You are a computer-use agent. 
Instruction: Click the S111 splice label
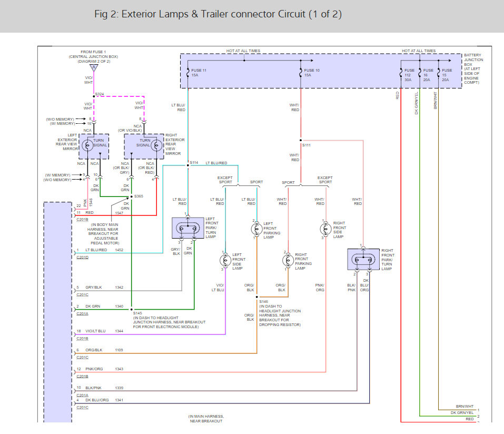307,145
